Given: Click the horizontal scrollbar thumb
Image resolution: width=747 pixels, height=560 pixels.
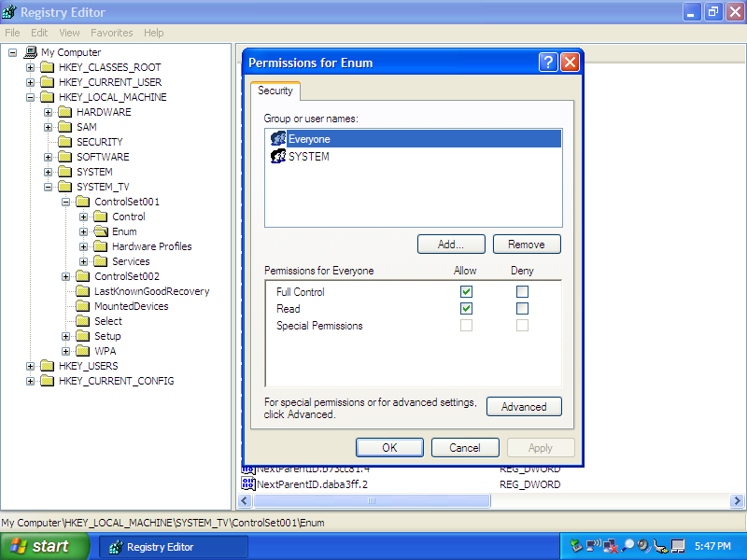Looking at the screenshot, I should [372, 501].
